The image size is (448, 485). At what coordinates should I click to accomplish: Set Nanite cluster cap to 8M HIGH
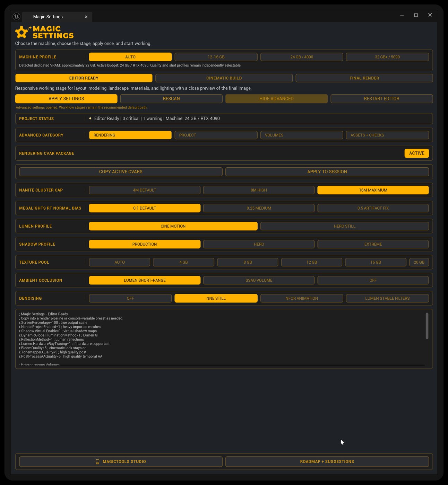click(x=259, y=190)
